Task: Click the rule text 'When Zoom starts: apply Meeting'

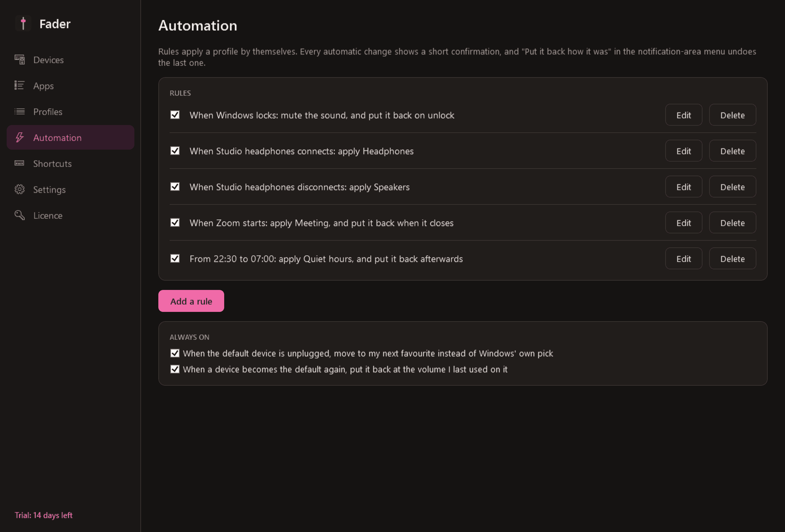Action: pyautogui.click(x=259, y=223)
